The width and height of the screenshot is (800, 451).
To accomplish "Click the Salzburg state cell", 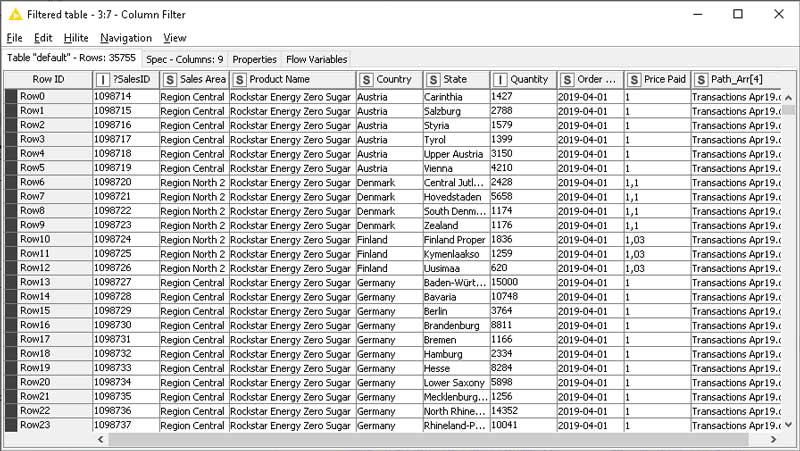I will [456, 111].
